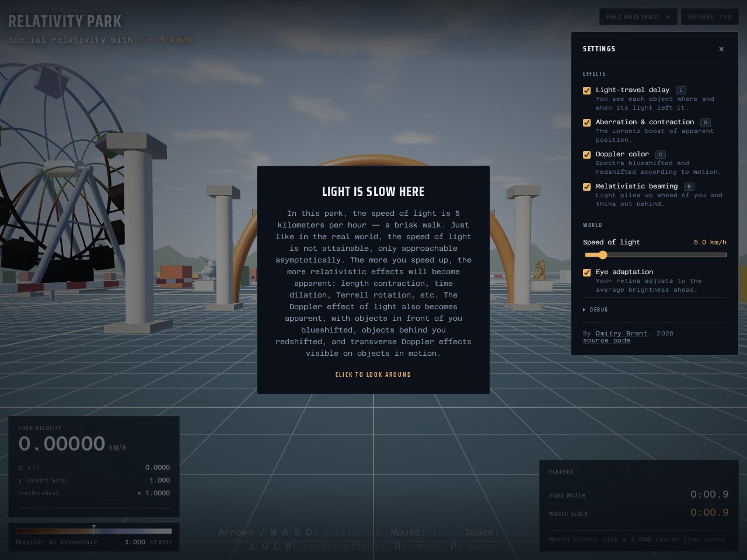Click the Your Watch elapsed time

[709, 495]
